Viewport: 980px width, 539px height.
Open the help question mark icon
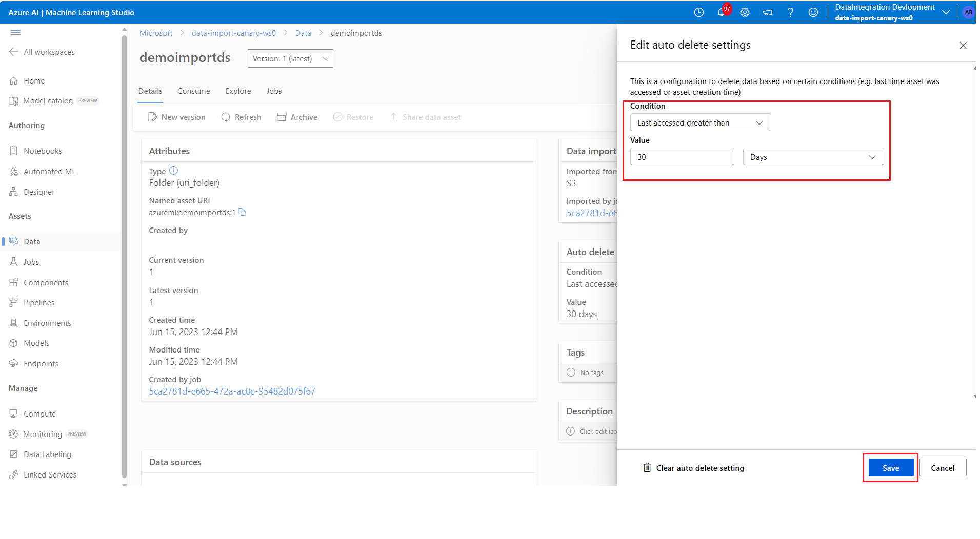(790, 12)
